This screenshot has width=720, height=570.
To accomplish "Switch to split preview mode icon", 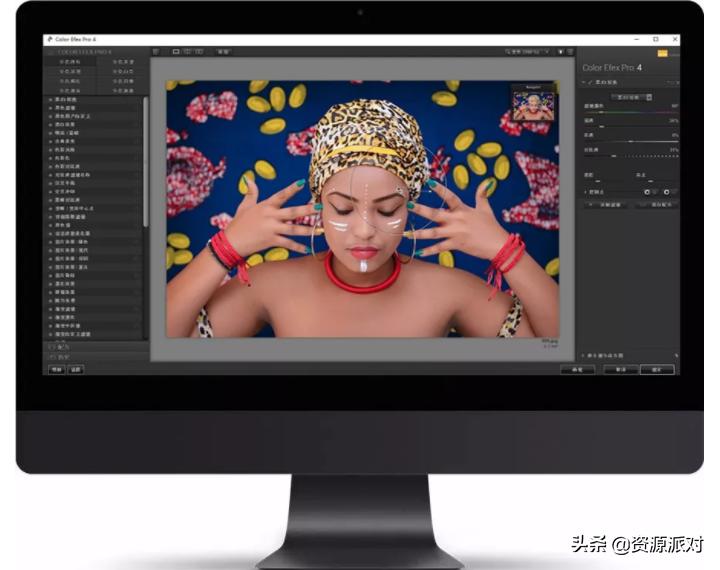I will (187, 52).
